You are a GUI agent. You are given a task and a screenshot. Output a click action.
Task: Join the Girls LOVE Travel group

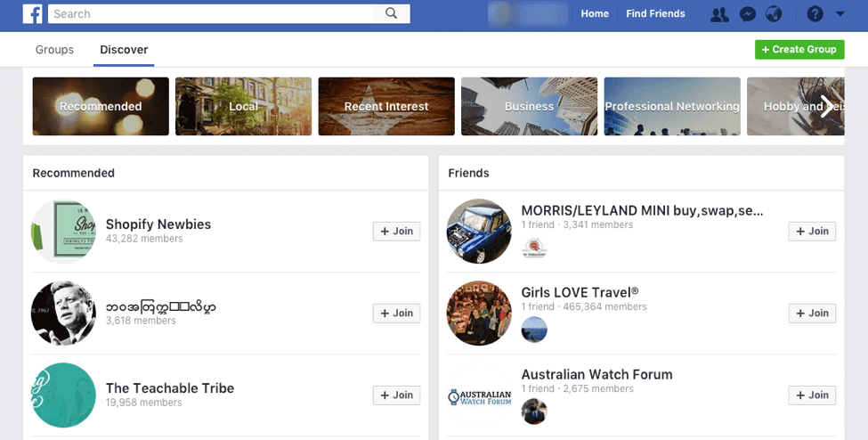click(812, 314)
